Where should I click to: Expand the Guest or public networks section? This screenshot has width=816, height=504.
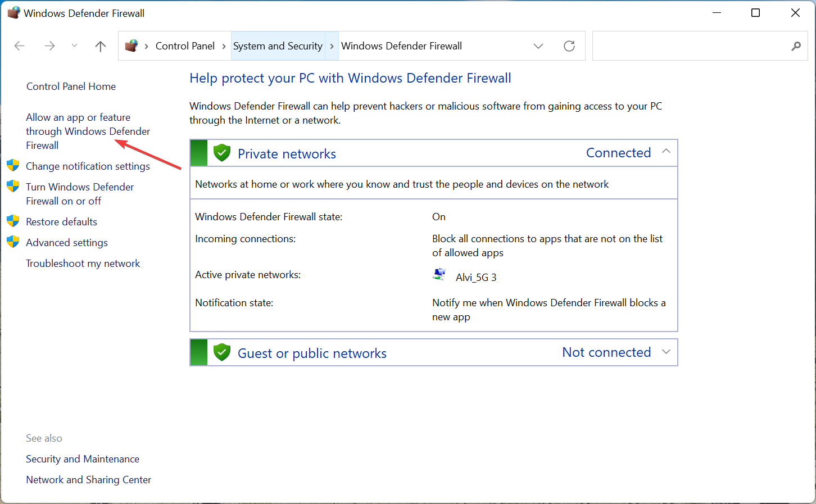coord(667,352)
